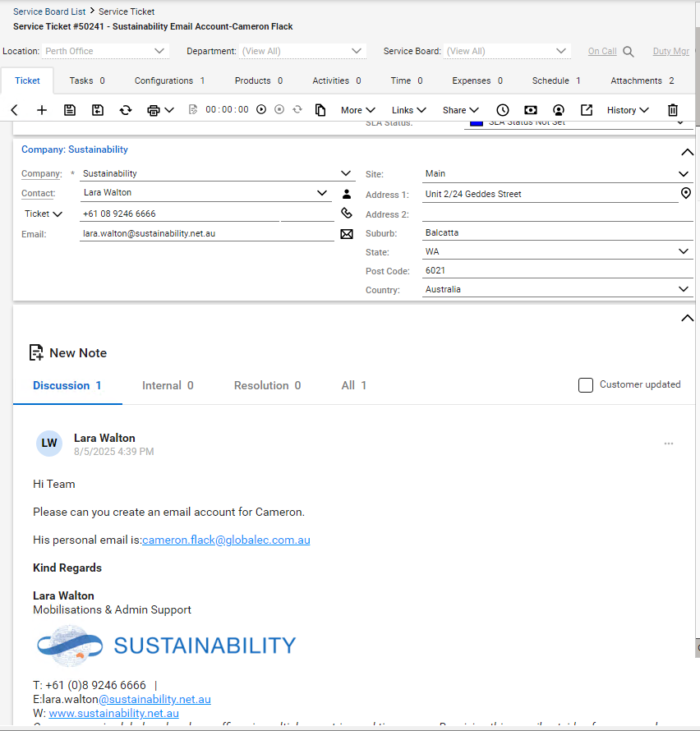Image resolution: width=700 pixels, height=731 pixels.
Task: Click the Suburb field containing Balcatta
Action: (558, 232)
